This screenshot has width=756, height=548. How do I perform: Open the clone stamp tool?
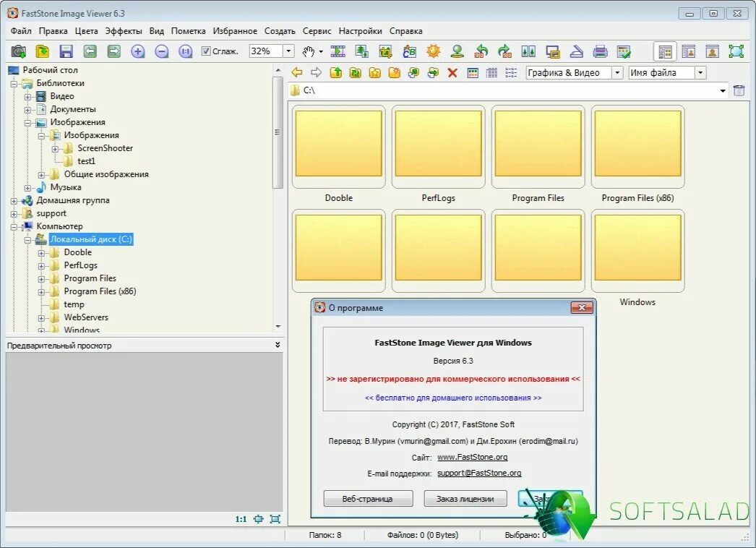pos(457,51)
